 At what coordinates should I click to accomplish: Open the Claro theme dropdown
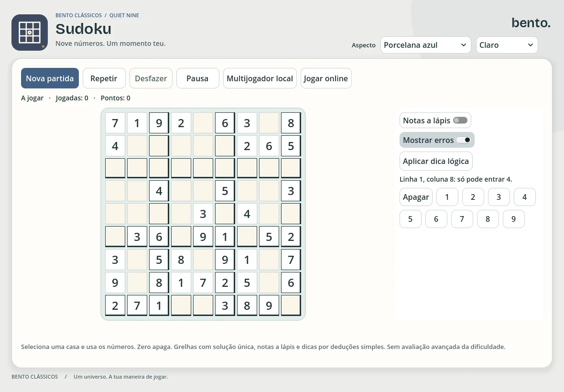click(x=507, y=45)
